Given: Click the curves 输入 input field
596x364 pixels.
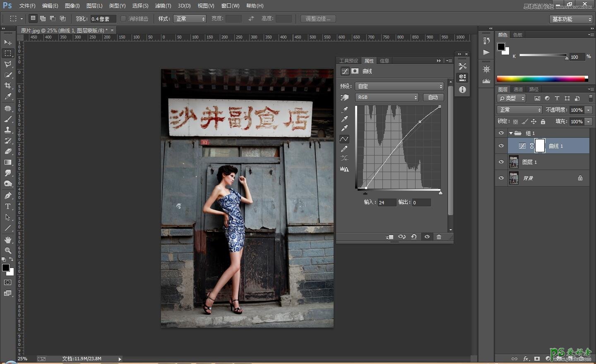Looking at the screenshot, I should coord(387,203).
